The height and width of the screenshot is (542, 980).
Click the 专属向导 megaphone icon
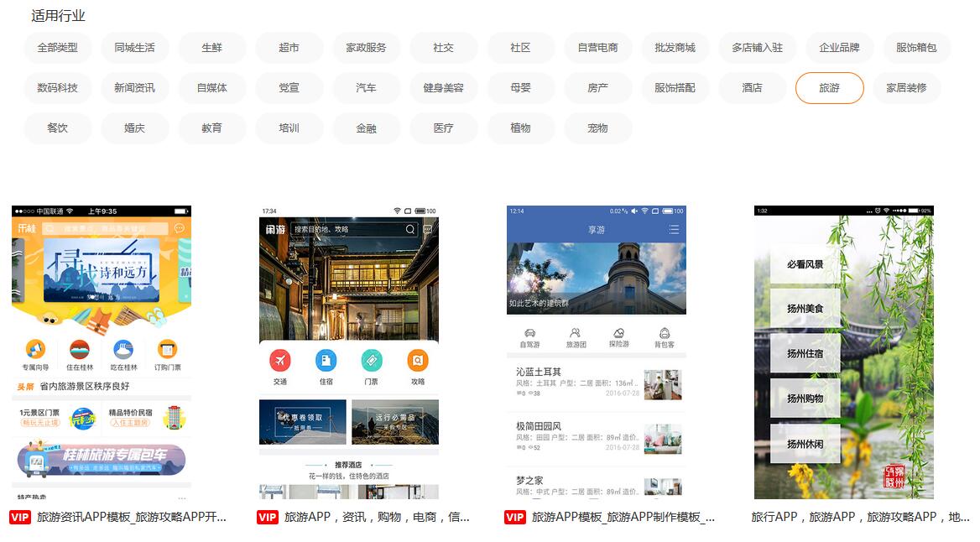[x=35, y=349]
